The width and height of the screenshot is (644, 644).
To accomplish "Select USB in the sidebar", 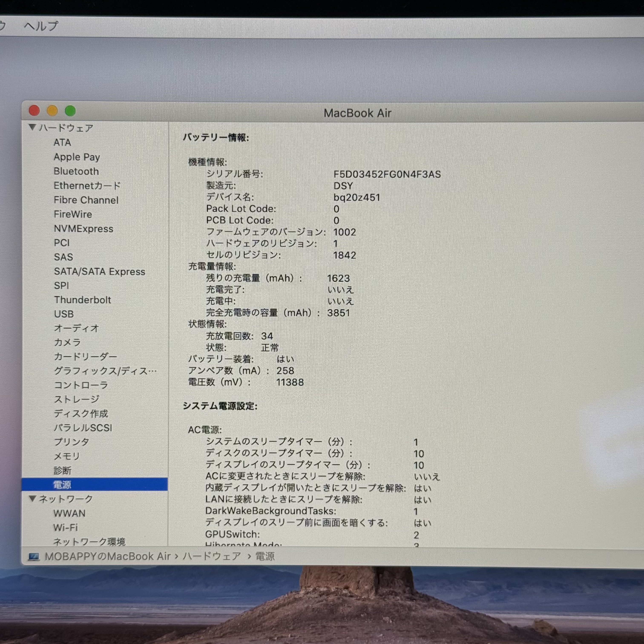I will coord(64,314).
